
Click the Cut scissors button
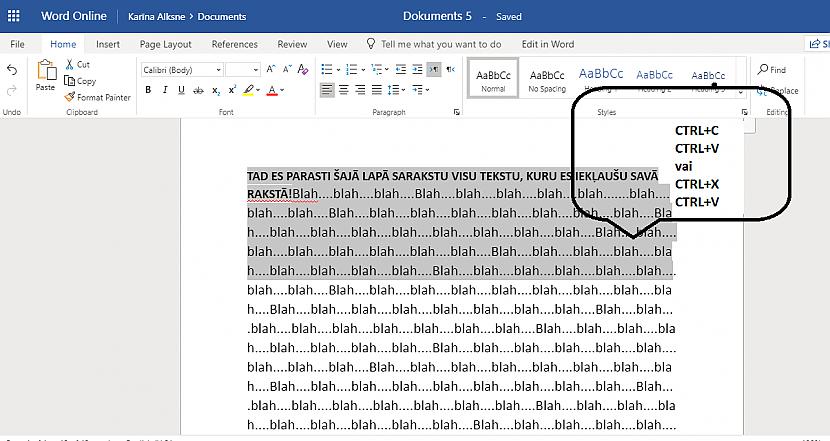pyautogui.click(x=77, y=65)
